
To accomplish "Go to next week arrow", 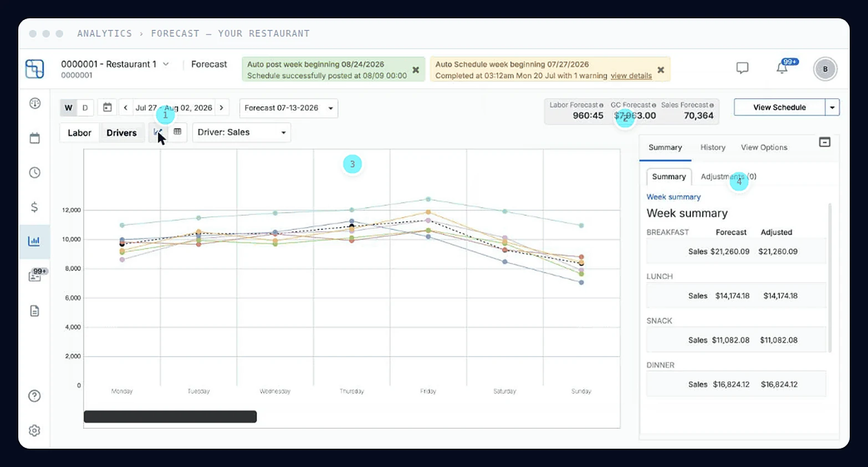I will (x=222, y=108).
